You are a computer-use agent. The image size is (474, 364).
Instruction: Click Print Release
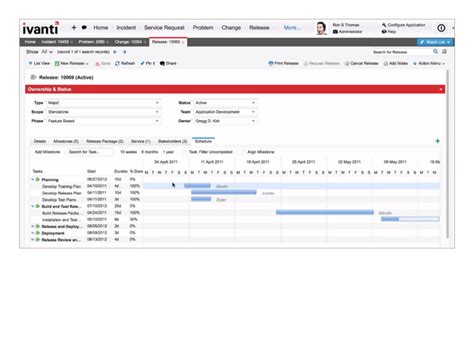tap(284, 63)
